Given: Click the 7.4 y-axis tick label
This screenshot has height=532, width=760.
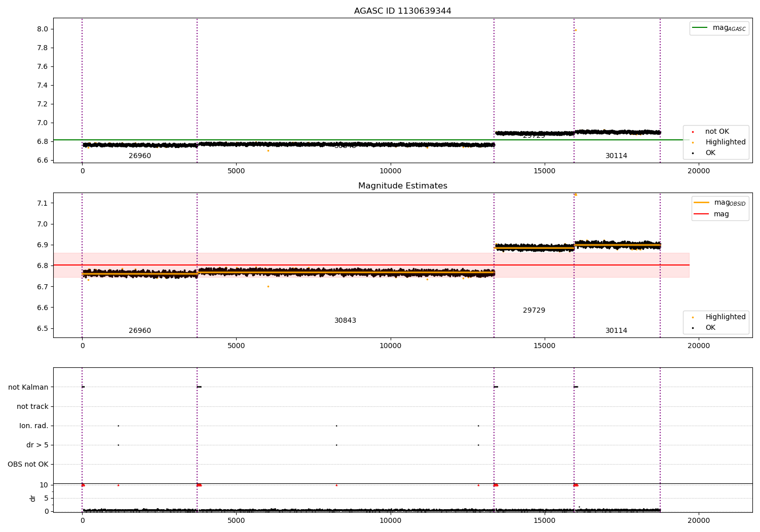Looking at the screenshot, I should click(x=43, y=85).
